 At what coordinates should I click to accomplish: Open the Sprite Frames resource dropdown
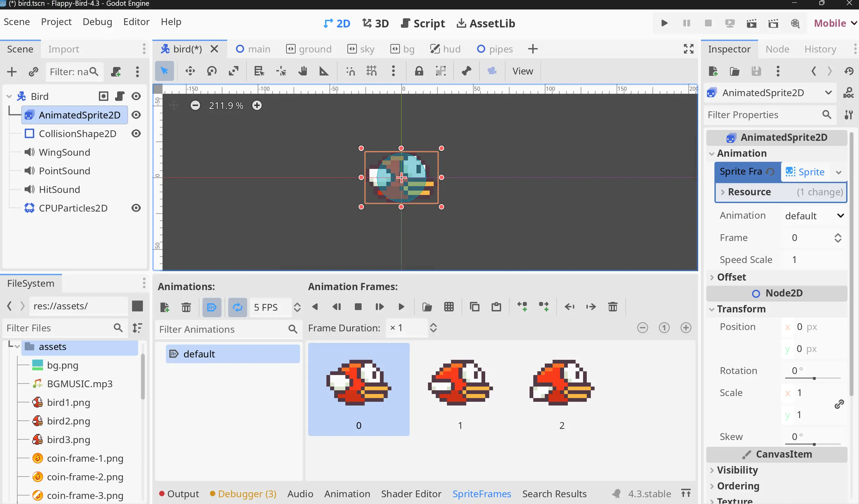(x=839, y=172)
